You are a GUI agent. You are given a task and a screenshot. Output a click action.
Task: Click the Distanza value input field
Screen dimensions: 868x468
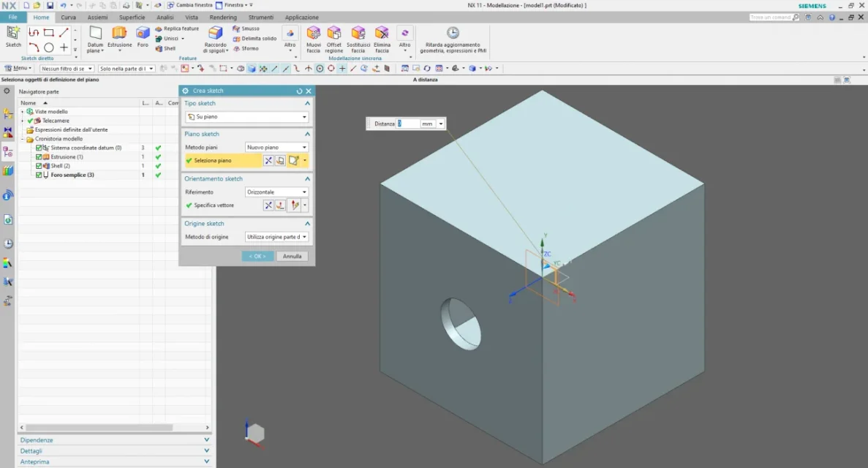[x=407, y=124]
